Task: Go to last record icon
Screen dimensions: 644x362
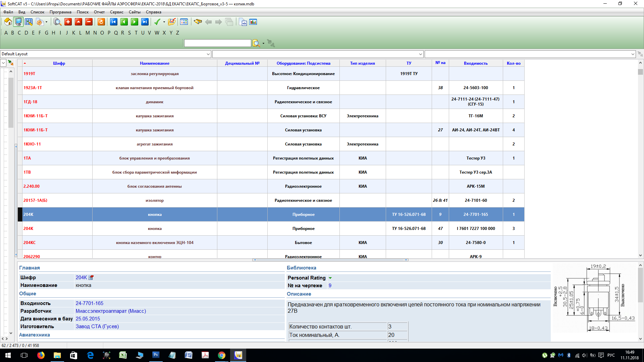Action: [x=145, y=22]
